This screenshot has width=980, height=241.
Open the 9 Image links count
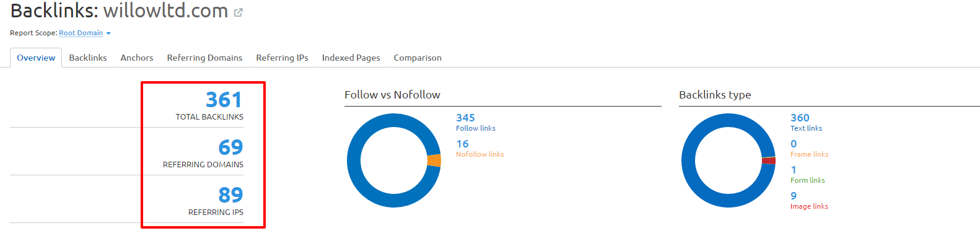pyautogui.click(x=794, y=196)
